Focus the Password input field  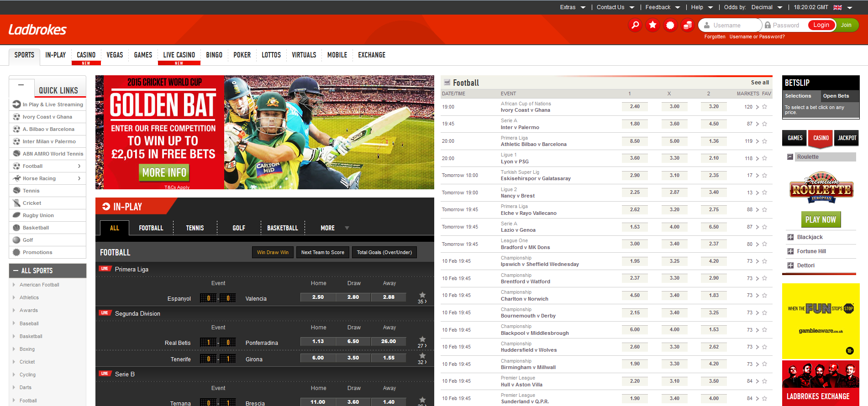point(785,25)
